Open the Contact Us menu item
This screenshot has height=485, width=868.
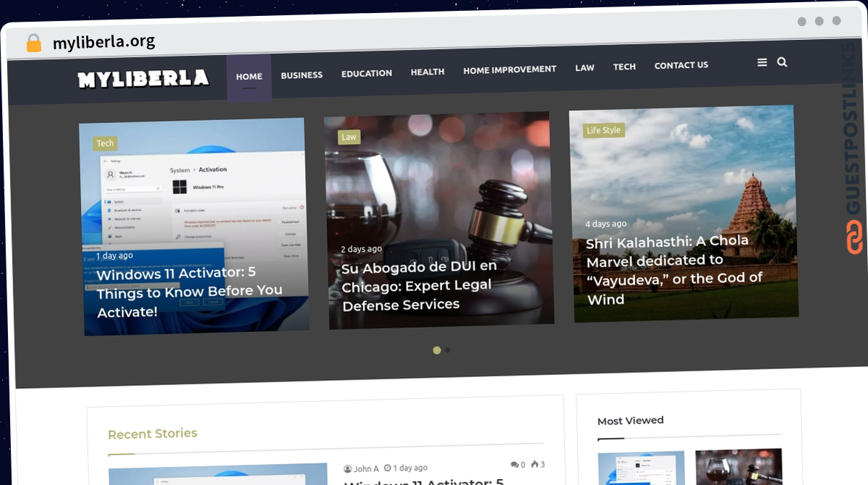point(681,65)
